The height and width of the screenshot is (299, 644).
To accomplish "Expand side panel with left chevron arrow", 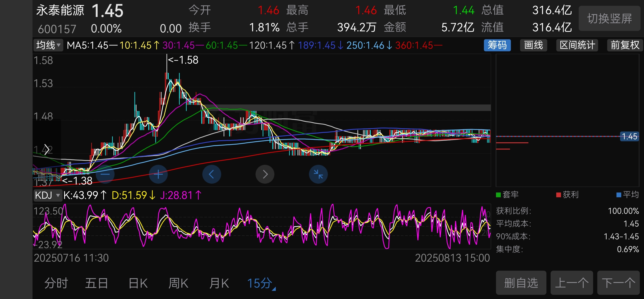I will [46, 149].
